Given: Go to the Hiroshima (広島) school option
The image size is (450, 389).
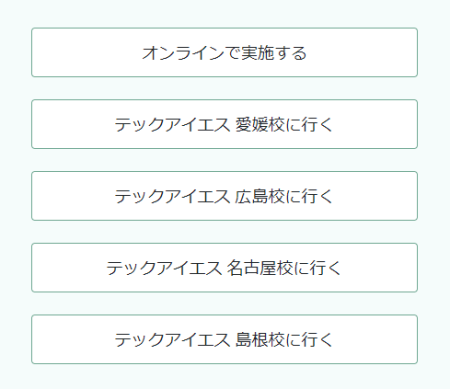Looking at the screenshot, I should 224,196.
